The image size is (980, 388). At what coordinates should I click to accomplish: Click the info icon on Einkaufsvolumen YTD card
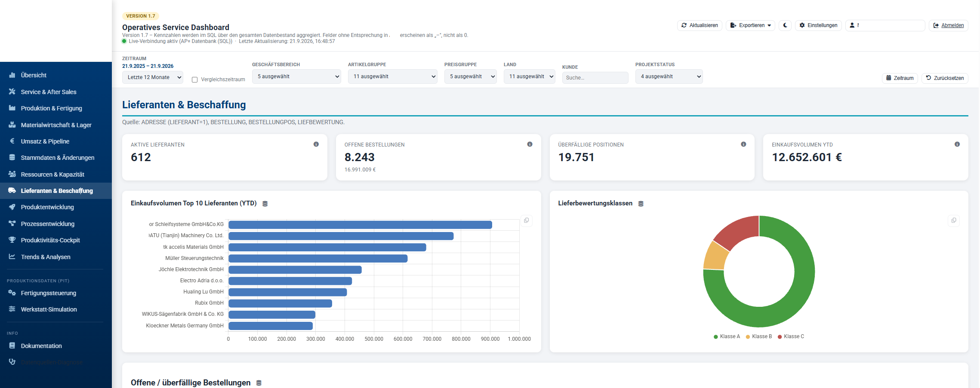[957, 144]
